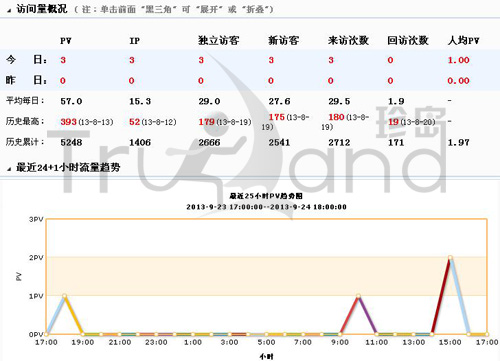Click the 小时 x-axis title

[266, 356]
